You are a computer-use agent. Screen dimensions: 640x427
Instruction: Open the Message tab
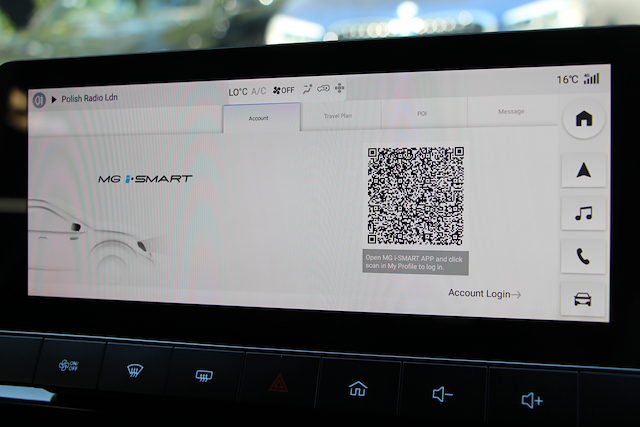(510, 112)
